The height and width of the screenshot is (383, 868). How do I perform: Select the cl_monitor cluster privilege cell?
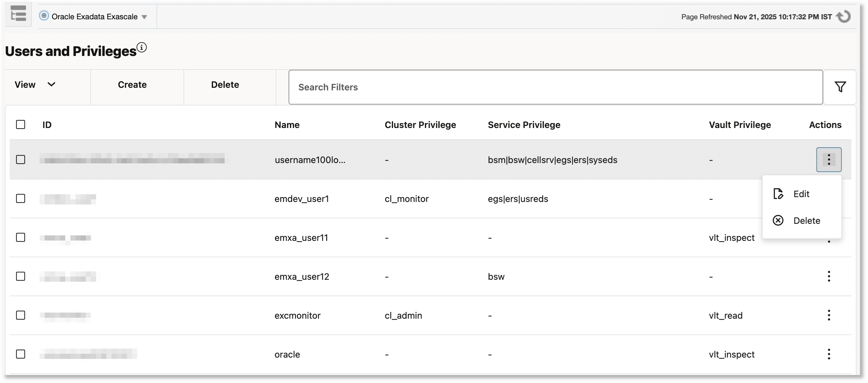pyautogui.click(x=407, y=199)
